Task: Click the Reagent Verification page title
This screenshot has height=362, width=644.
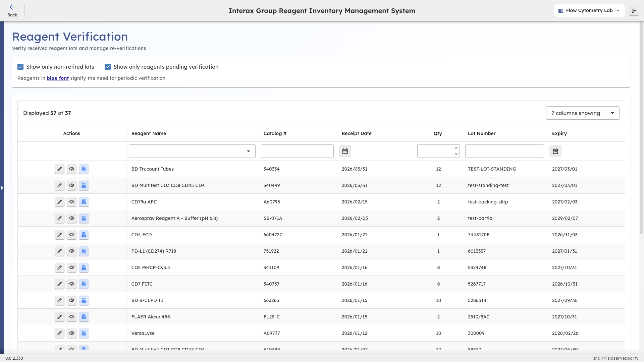Action: (70, 37)
